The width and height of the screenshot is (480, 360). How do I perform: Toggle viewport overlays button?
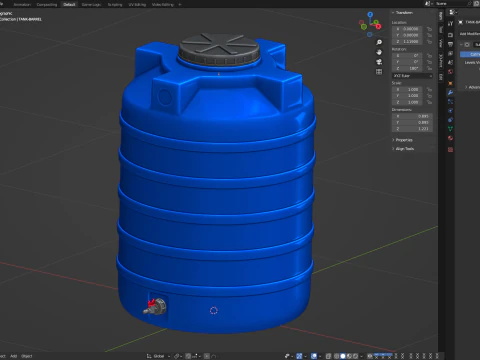click(x=314, y=356)
